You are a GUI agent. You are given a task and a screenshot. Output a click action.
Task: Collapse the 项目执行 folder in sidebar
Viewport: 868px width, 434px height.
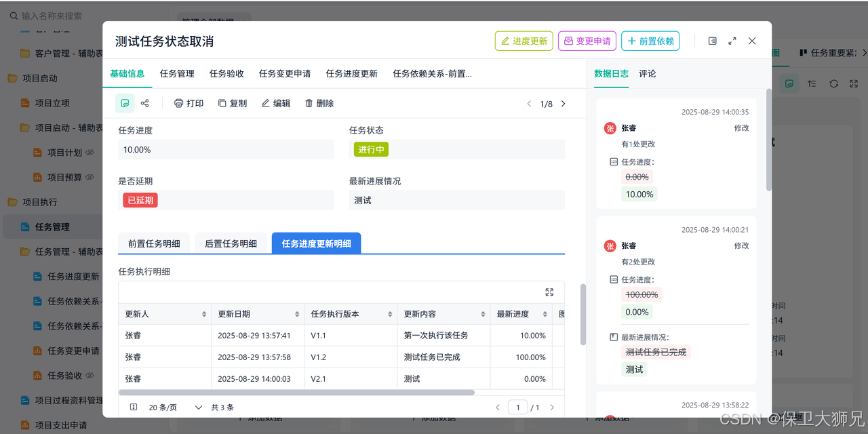tap(39, 202)
